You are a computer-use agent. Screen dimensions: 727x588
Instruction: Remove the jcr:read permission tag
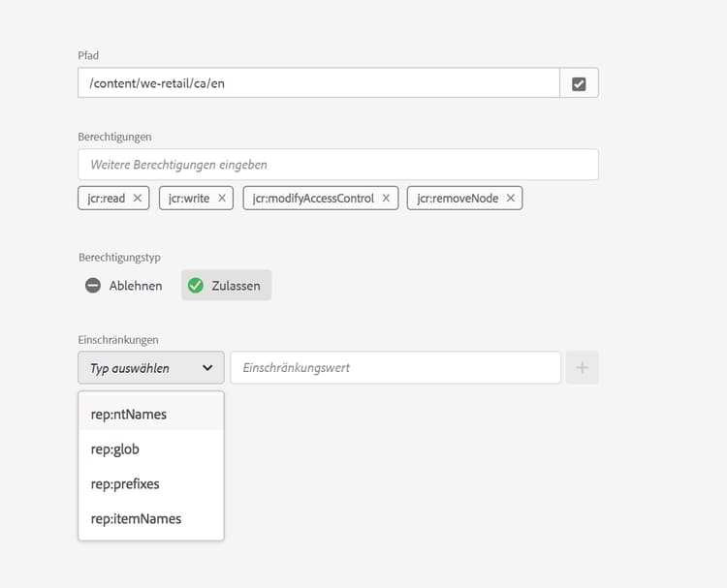138,199
